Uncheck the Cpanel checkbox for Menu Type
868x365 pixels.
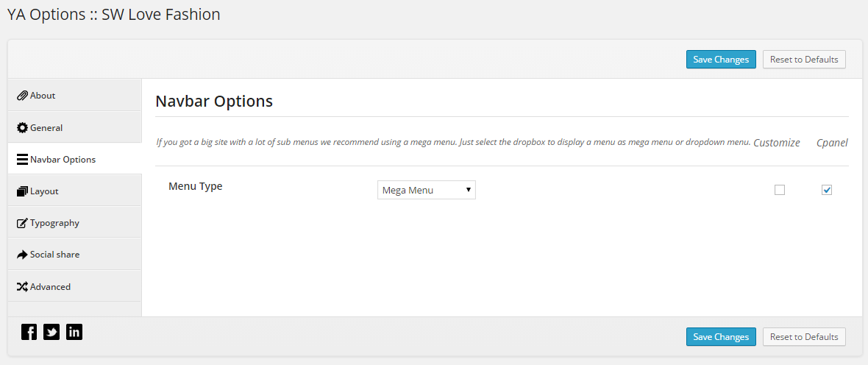(827, 190)
